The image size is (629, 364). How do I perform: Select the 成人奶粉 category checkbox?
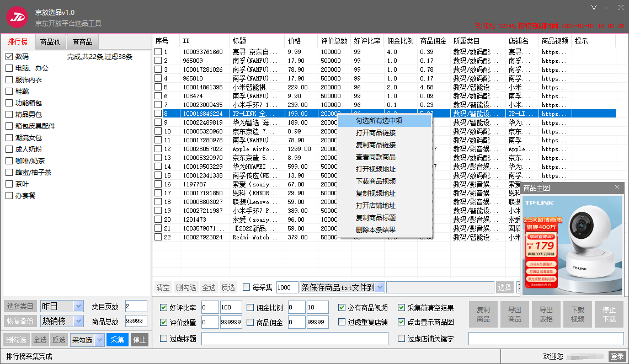point(9,149)
